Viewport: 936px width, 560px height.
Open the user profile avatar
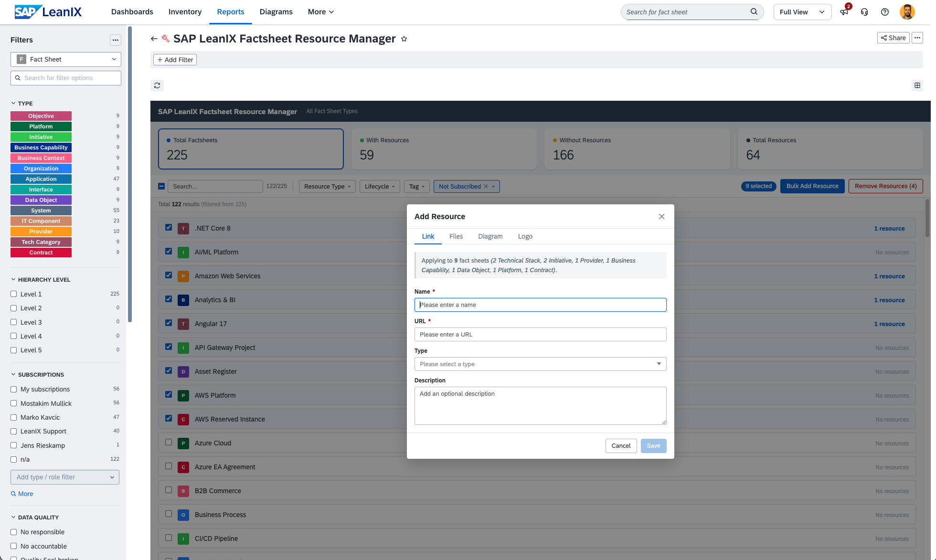point(907,12)
